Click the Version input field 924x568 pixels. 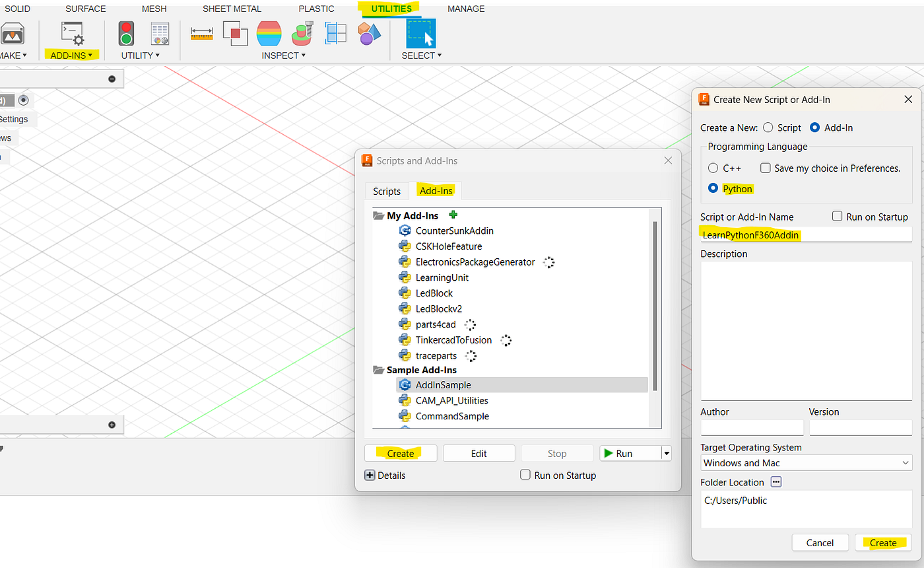861,427
